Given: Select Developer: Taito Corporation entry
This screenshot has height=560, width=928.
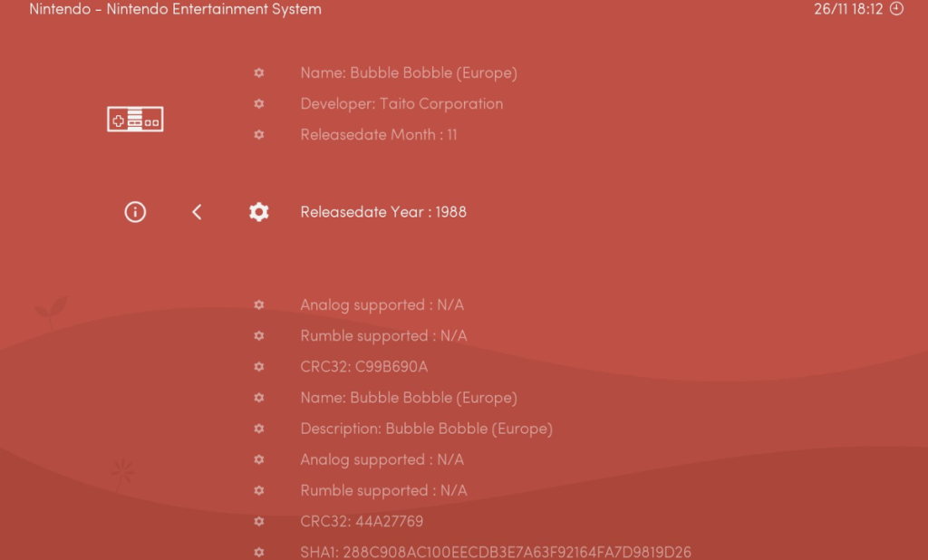Looking at the screenshot, I should [x=401, y=104].
